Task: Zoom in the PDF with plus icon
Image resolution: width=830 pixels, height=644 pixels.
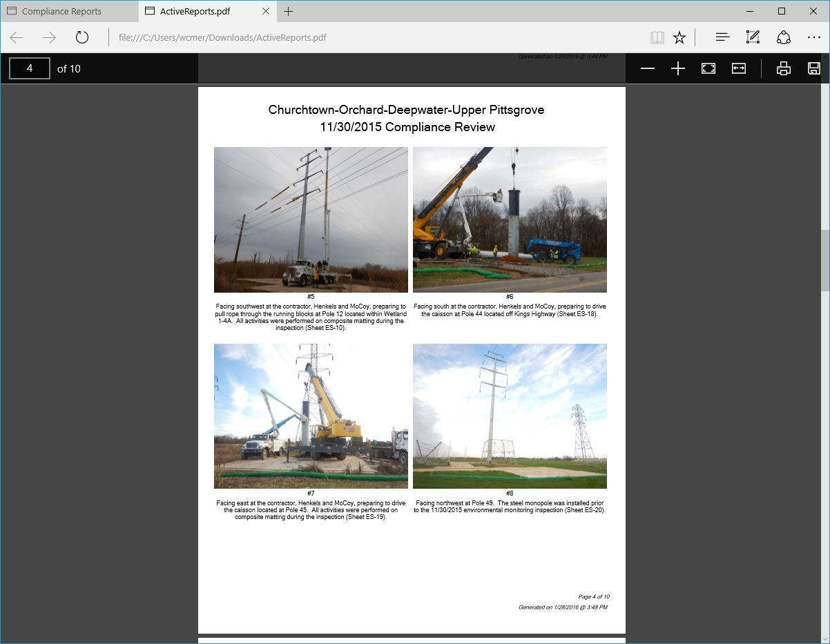Action: point(677,68)
